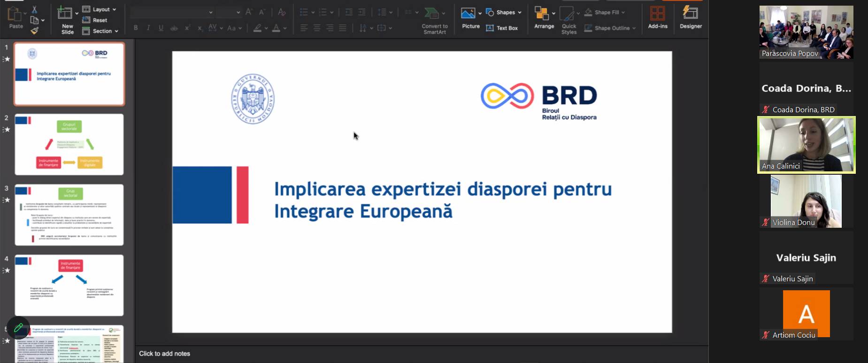The height and width of the screenshot is (363, 868).
Task: Expand the Section dropdown menu
Action: (100, 31)
